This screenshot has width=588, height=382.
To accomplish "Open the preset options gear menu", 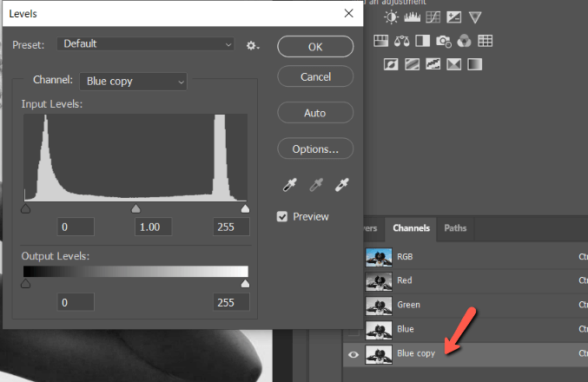I will [252, 44].
